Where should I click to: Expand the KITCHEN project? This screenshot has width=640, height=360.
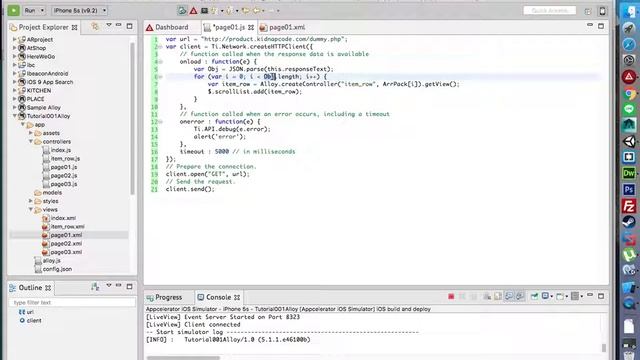(x=15, y=90)
